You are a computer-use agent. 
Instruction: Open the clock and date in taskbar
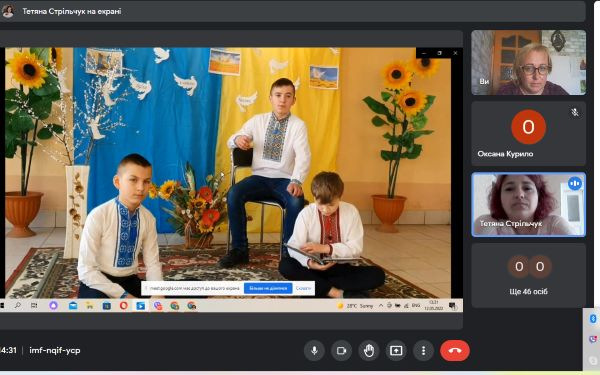pos(434,305)
